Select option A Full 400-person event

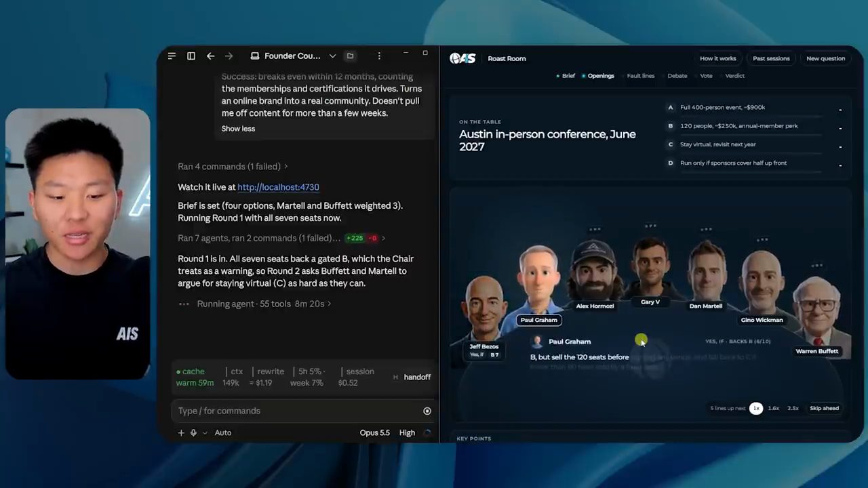pyautogui.click(x=755, y=107)
